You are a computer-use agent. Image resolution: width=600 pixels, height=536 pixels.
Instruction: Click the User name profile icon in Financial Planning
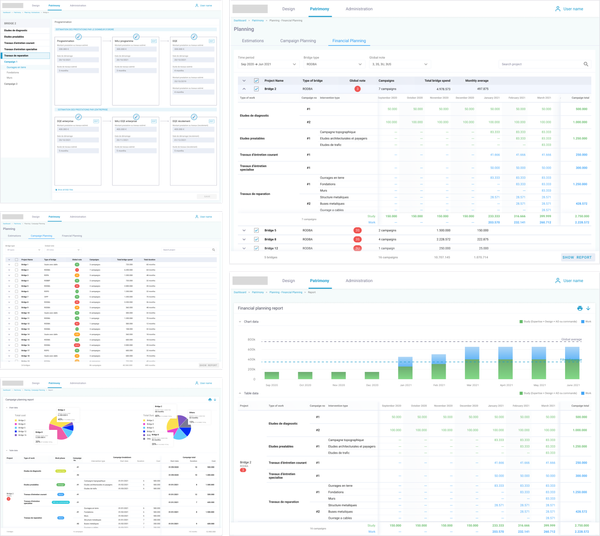tap(558, 8)
